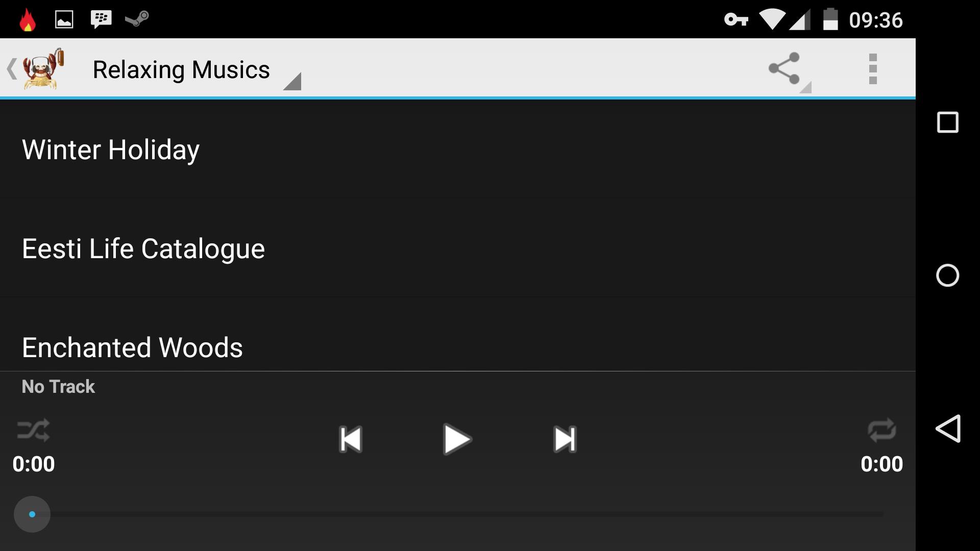This screenshot has height=551, width=980.
Task: Go back using the up chevron
Action: pyautogui.click(x=11, y=68)
